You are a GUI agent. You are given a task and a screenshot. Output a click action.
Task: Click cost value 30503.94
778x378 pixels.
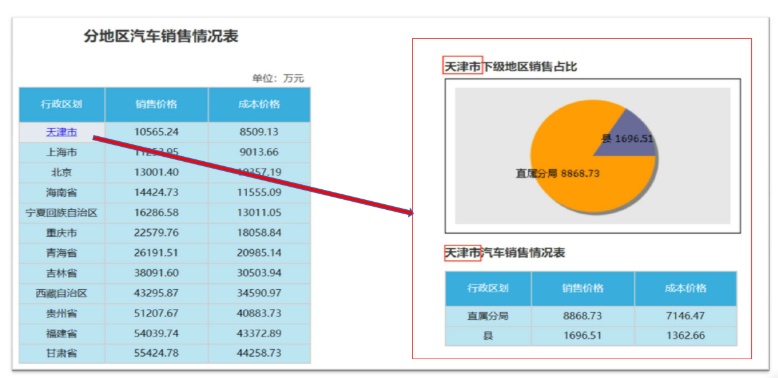pos(259,273)
